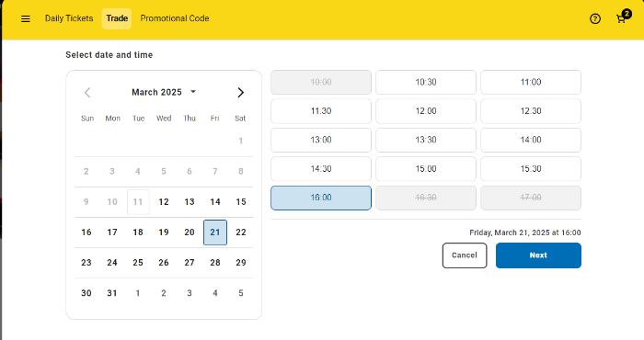Screen dimensions: 644x340
Task: Click the disabled 16:30 time slot
Action: point(426,198)
